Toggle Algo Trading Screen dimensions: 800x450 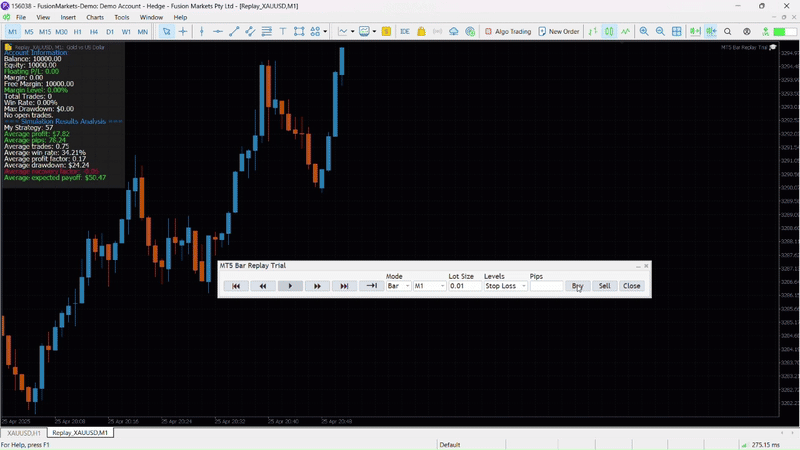pos(508,32)
